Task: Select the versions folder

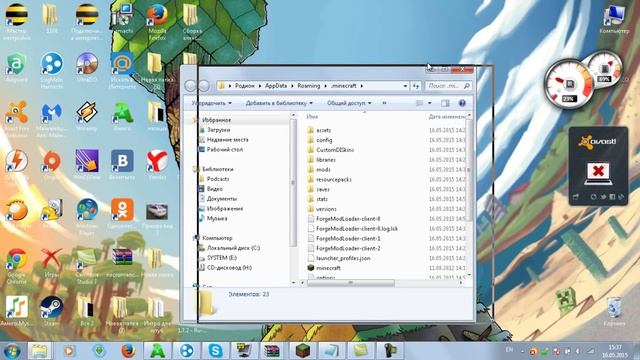Action: point(326,209)
